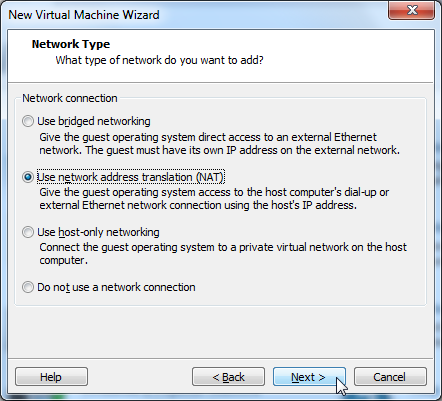Choose Do not use a network connection

point(28,287)
